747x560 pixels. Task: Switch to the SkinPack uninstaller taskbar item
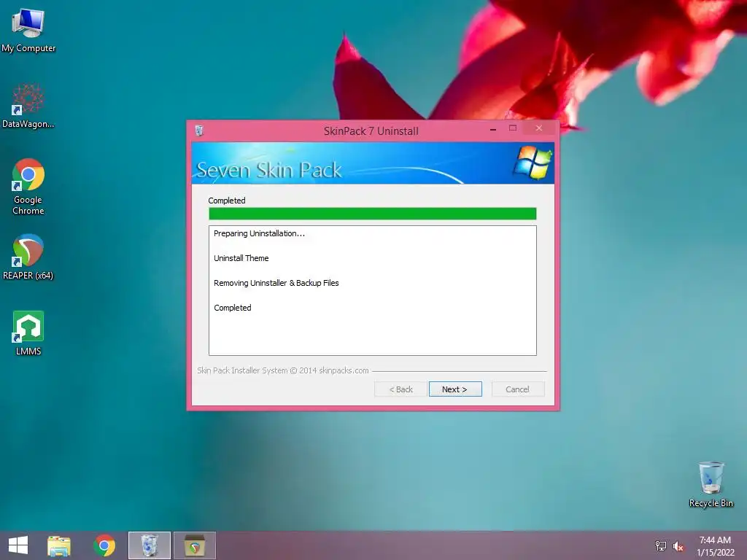(x=149, y=545)
